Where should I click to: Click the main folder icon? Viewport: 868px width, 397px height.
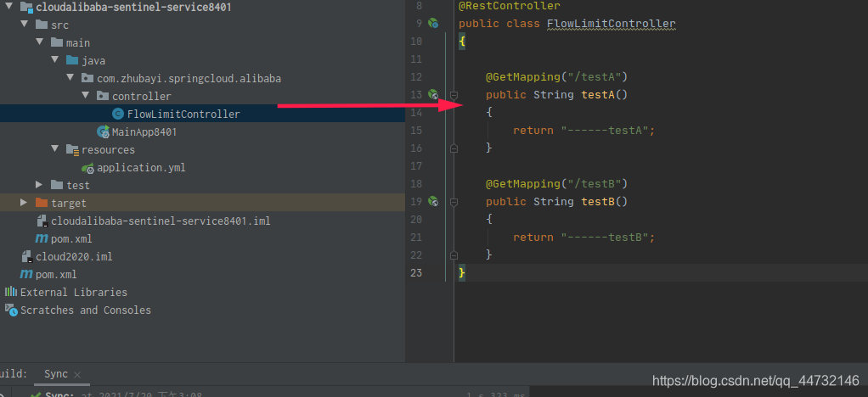point(57,42)
